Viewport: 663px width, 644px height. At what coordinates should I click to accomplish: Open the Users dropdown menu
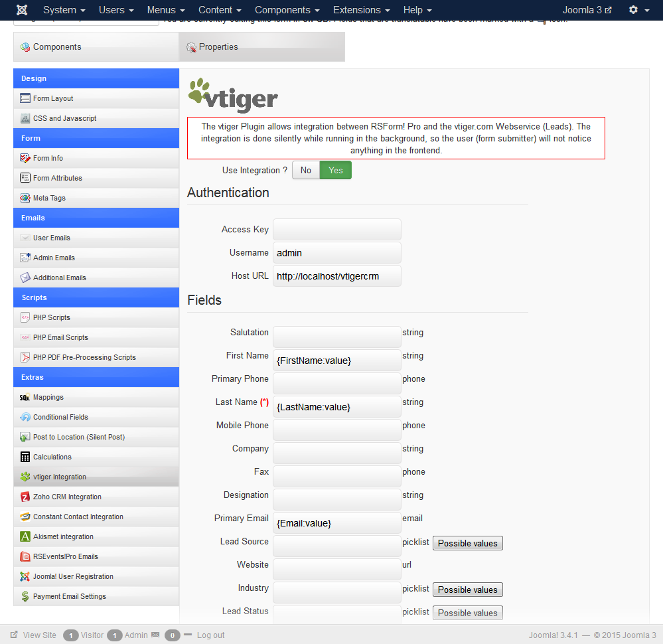click(116, 10)
